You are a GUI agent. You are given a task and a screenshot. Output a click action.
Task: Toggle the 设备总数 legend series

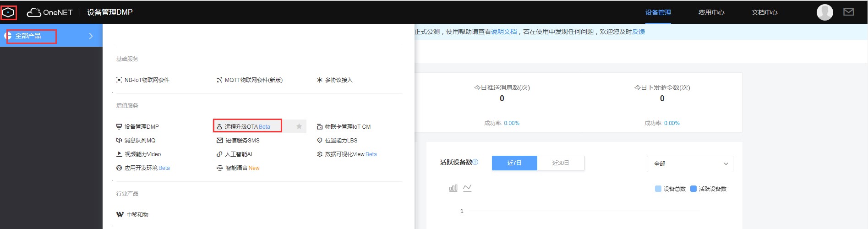tap(671, 189)
